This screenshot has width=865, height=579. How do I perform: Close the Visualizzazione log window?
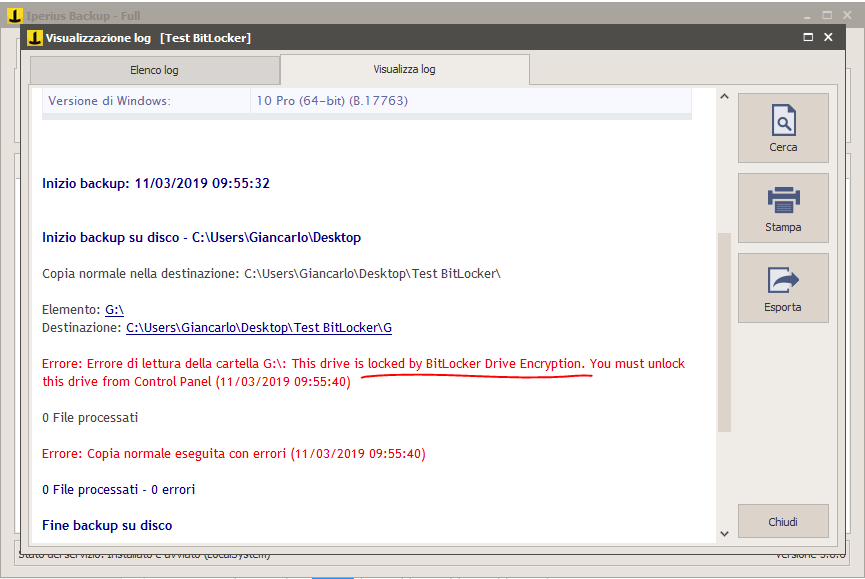[828, 37]
